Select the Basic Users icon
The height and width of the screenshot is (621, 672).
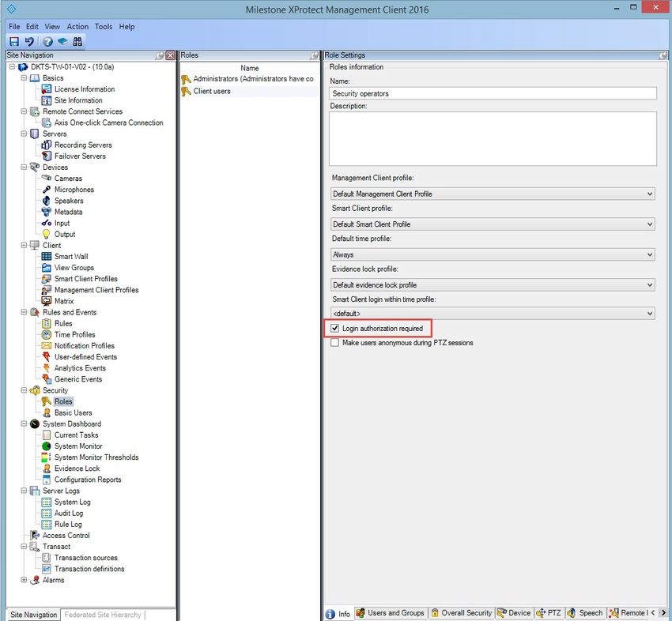pyautogui.click(x=47, y=413)
